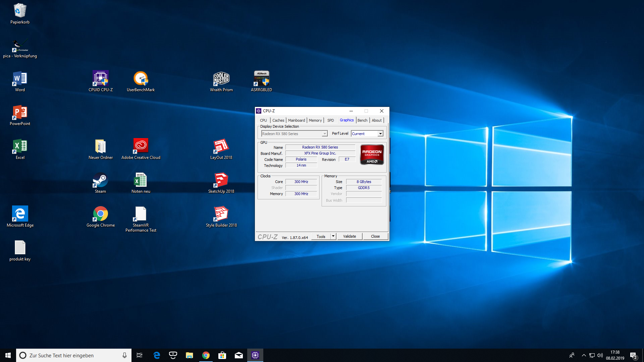Expand the Tools dropdown arrow
Viewport: 644px width, 362px height.
coord(333,236)
